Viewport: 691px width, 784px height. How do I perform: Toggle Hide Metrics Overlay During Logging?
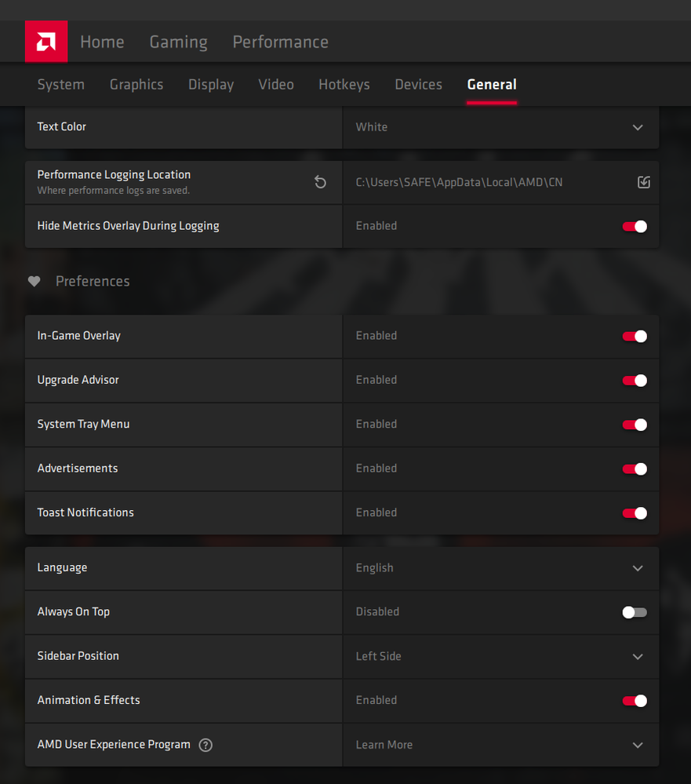click(x=635, y=227)
